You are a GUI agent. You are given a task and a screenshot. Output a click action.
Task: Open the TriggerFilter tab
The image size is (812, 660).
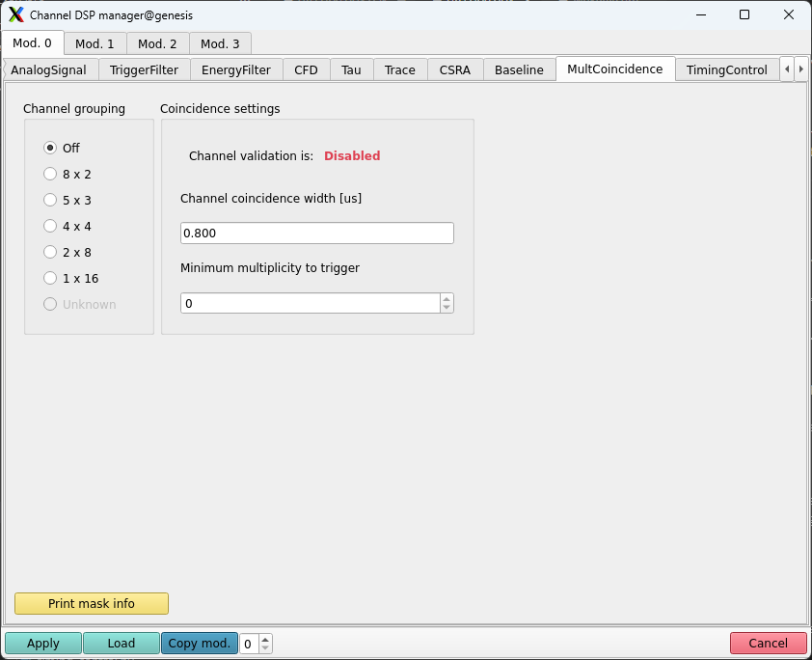coord(145,69)
